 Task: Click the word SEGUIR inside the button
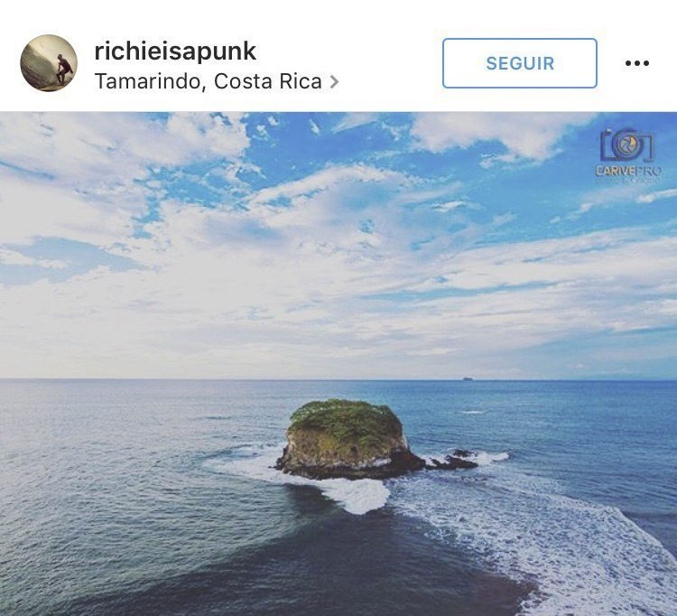click(520, 63)
